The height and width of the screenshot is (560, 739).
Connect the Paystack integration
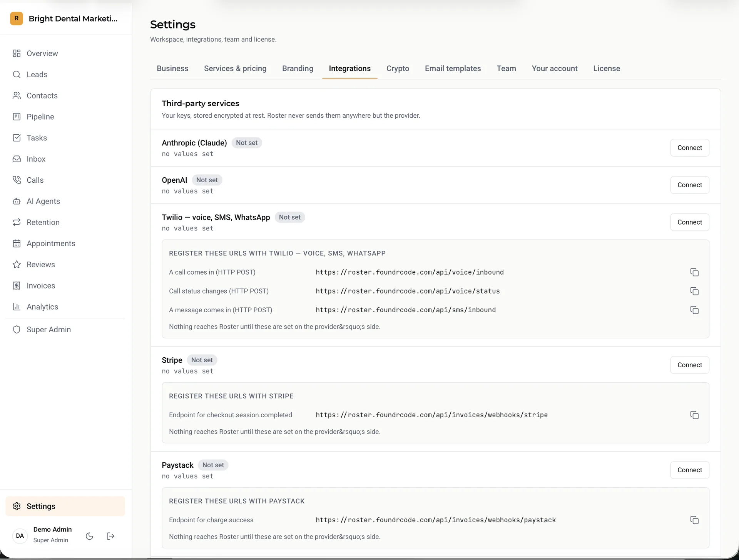click(690, 470)
